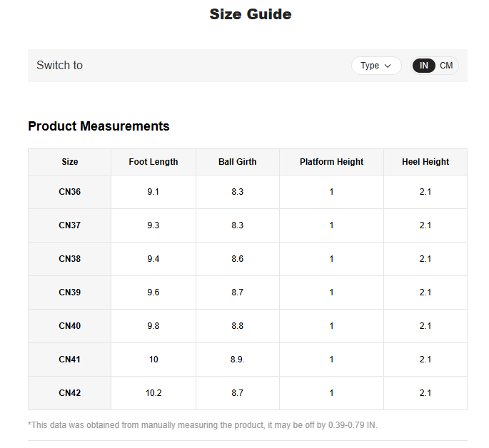Select the CN41 size row label
The height and width of the screenshot is (448, 489).
[69, 360]
